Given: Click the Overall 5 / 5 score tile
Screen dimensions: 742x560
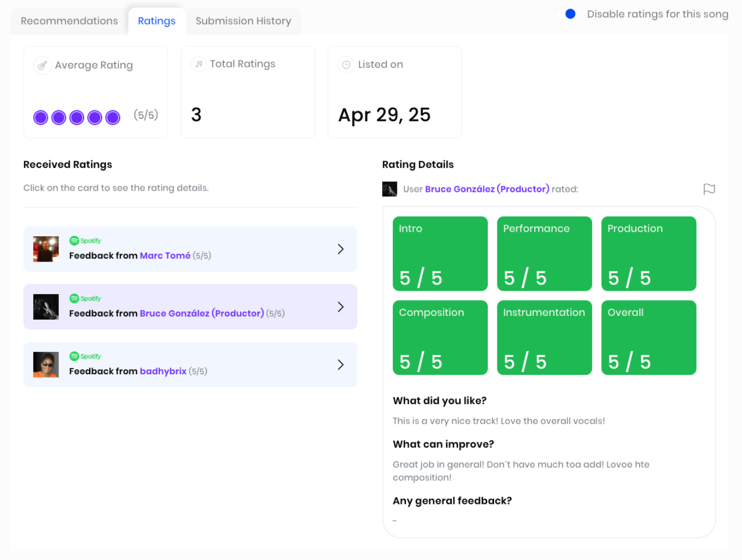Looking at the screenshot, I should pos(649,338).
